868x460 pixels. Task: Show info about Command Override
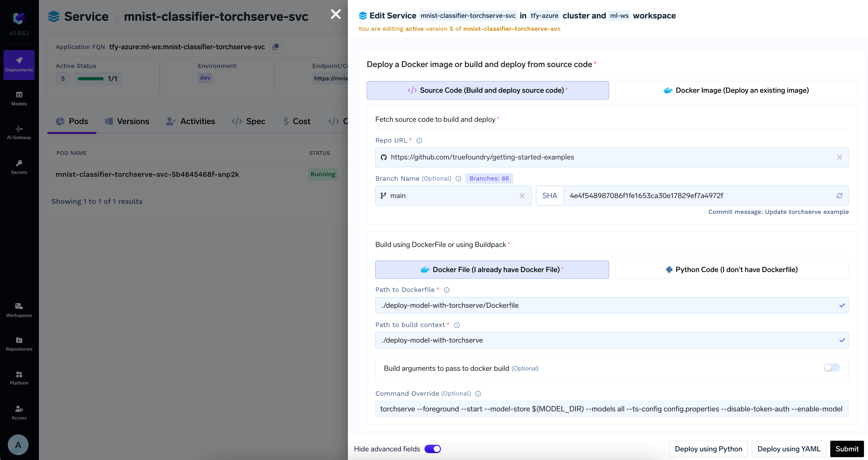coord(478,394)
